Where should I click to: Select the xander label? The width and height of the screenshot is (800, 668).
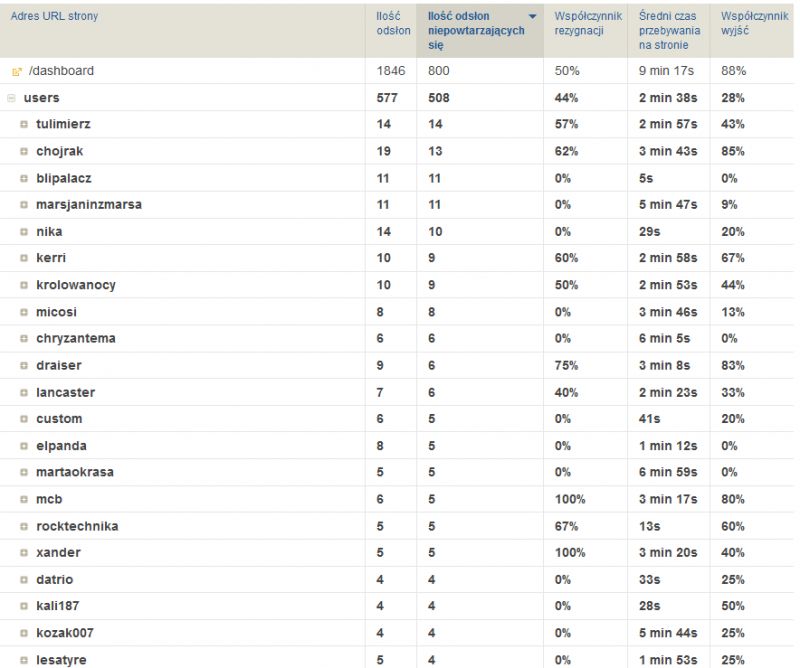pos(58,553)
